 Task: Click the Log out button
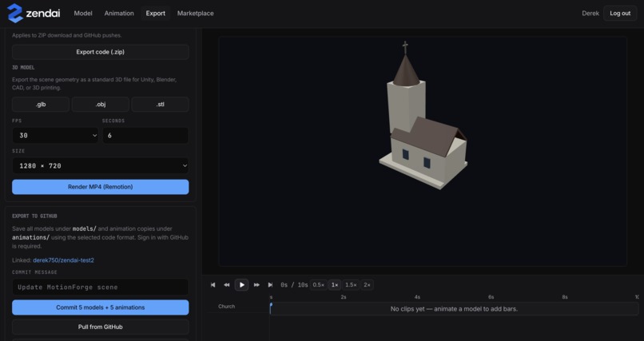(620, 13)
